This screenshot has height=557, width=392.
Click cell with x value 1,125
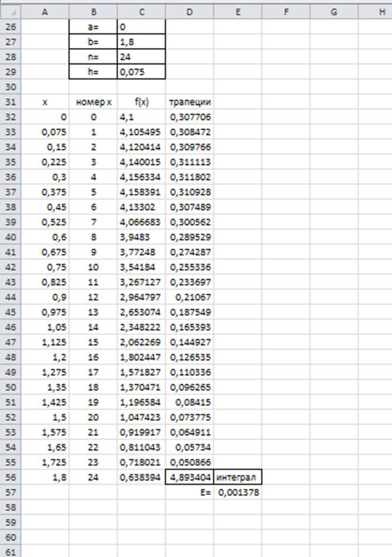[x=45, y=342]
